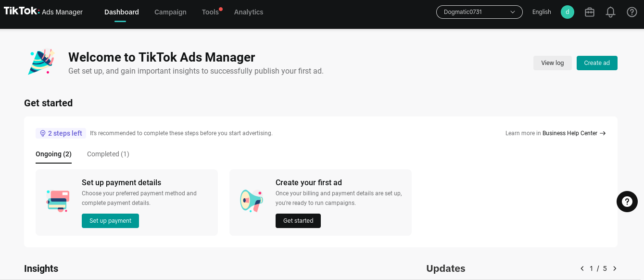
Task: Click the party popper welcome icon
Action: (x=41, y=62)
